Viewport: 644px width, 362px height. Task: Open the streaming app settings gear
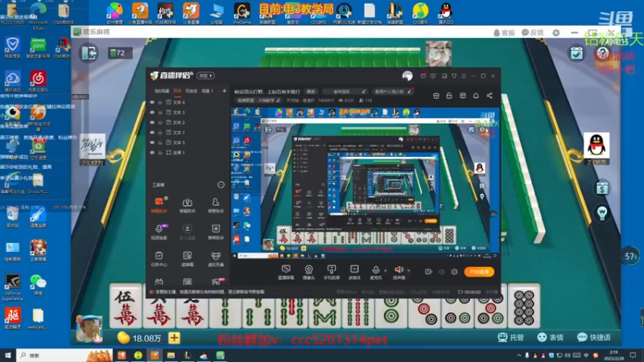pyautogui.click(x=454, y=272)
